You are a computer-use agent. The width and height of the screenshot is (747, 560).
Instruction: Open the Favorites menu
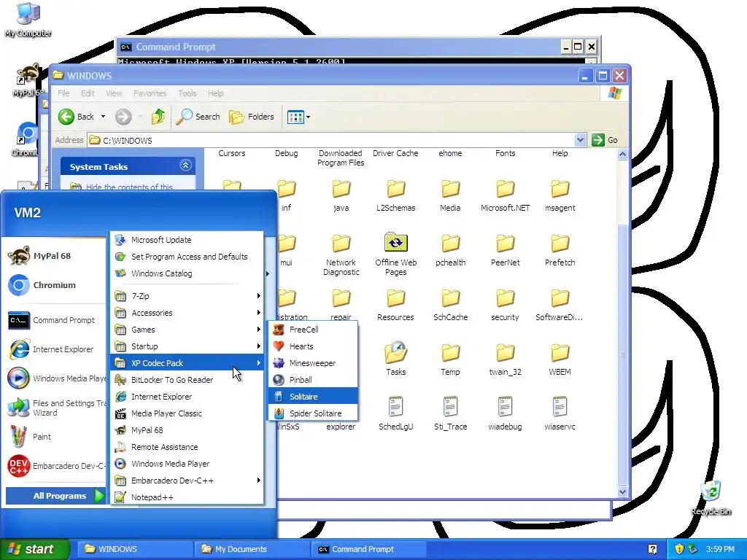point(150,93)
